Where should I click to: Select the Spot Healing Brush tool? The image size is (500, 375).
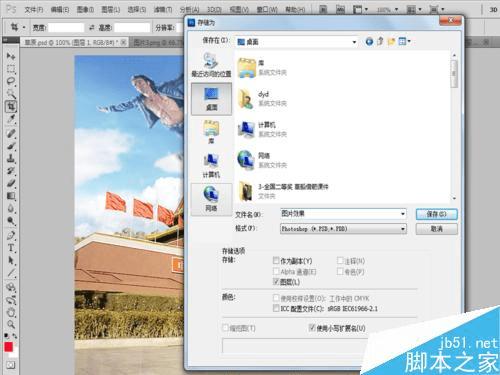11,134
